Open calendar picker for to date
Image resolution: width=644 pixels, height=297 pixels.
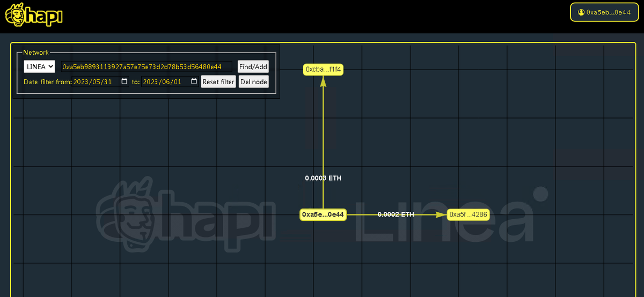click(x=194, y=82)
